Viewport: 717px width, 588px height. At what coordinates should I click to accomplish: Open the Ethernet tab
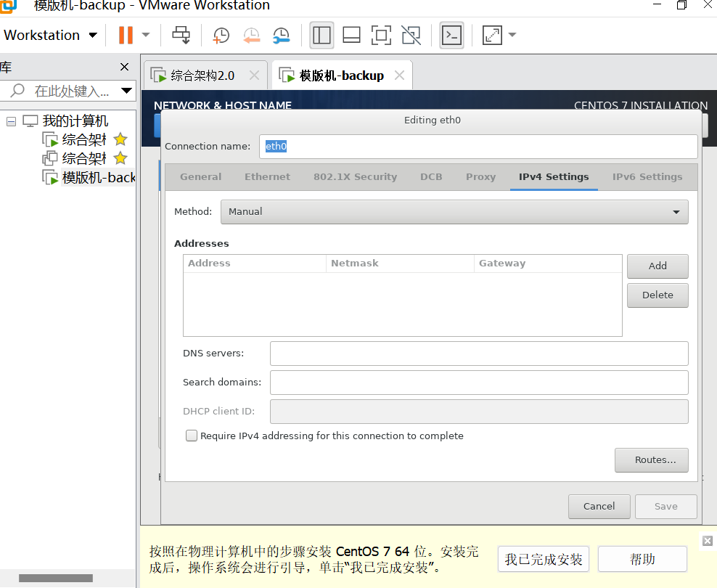click(x=267, y=177)
